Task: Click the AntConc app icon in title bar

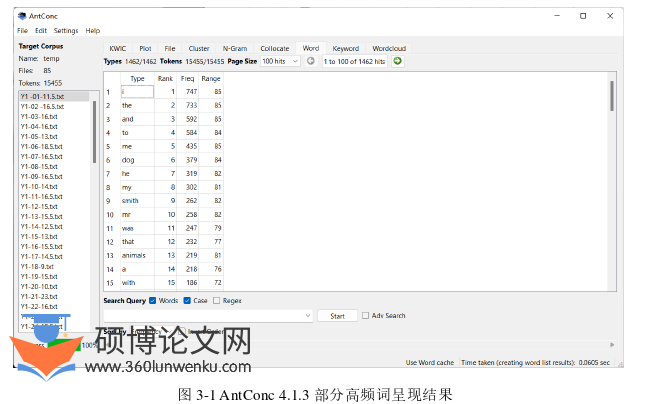Action: click(x=22, y=16)
